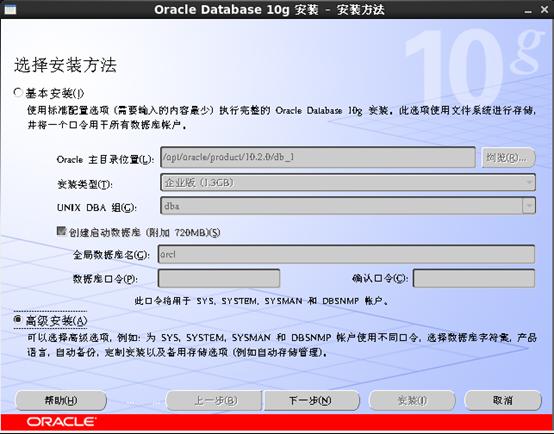
Task: Click the 下一步(N) next button
Action: 311,400
